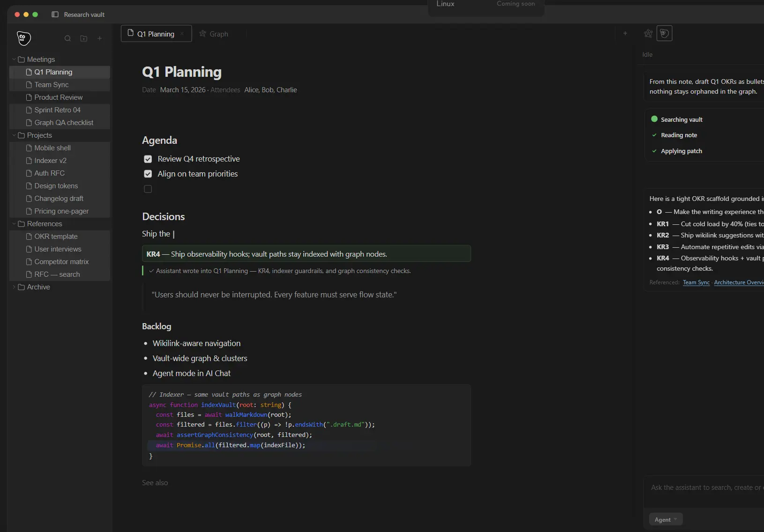
Task: Open the Sprint Retro 04 note
Action: pyautogui.click(x=60, y=110)
